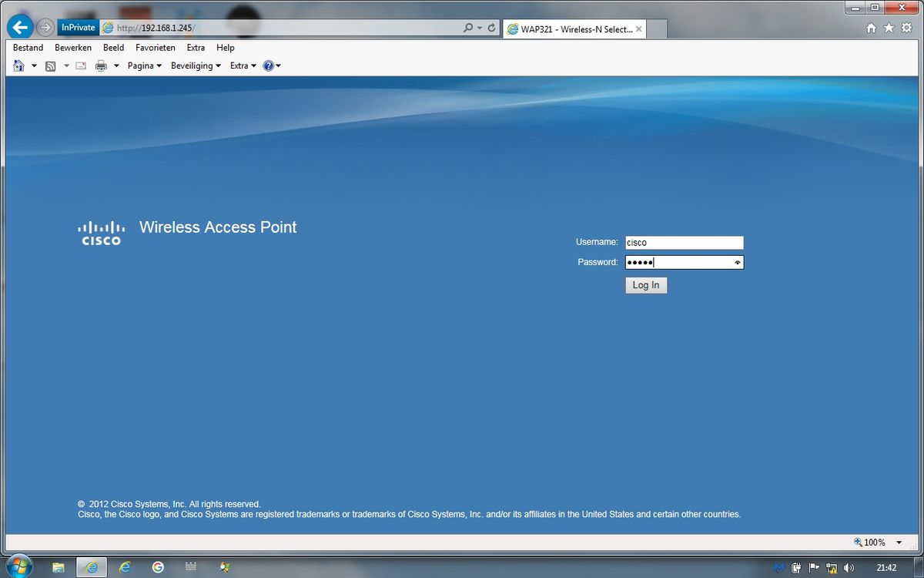Click the Log In button
This screenshot has height=578, width=924.
pos(646,285)
